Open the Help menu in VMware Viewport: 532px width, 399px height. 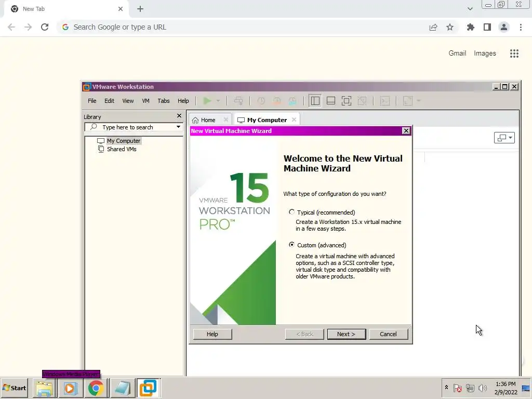click(x=183, y=101)
